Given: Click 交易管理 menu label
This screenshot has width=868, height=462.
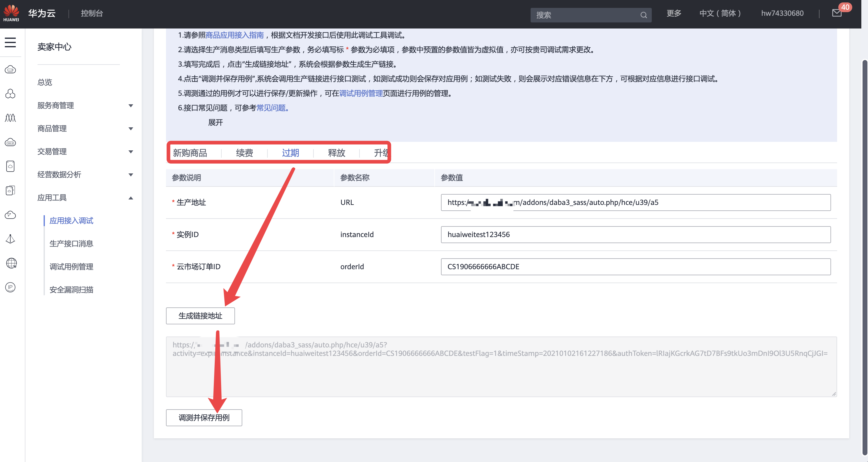Looking at the screenshot, I should click(x=52, y=152).
